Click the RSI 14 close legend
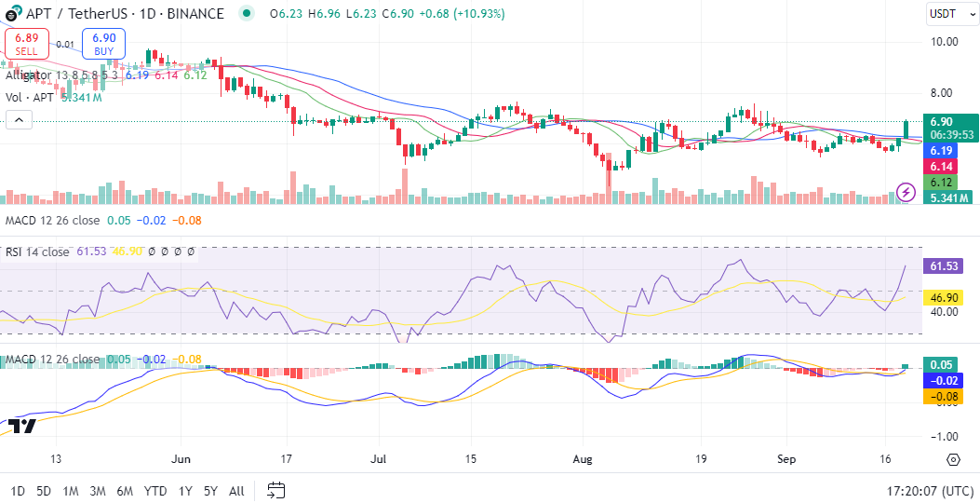This screenshot has height=503, width=980. (x=37, y=252)
